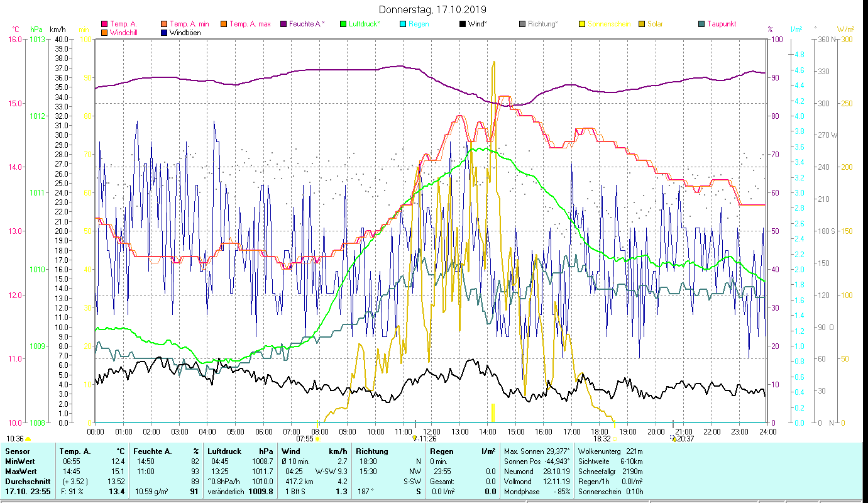Click the Durchschnitt row label
Viewport: 868px width, 503px height.
[28, 481]
